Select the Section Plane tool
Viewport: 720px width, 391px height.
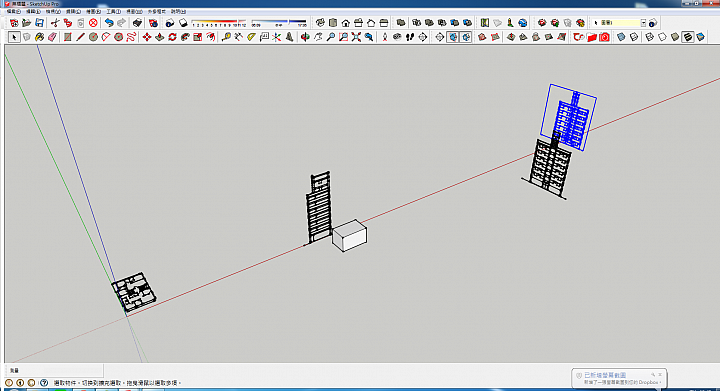[x=440, y=37]
